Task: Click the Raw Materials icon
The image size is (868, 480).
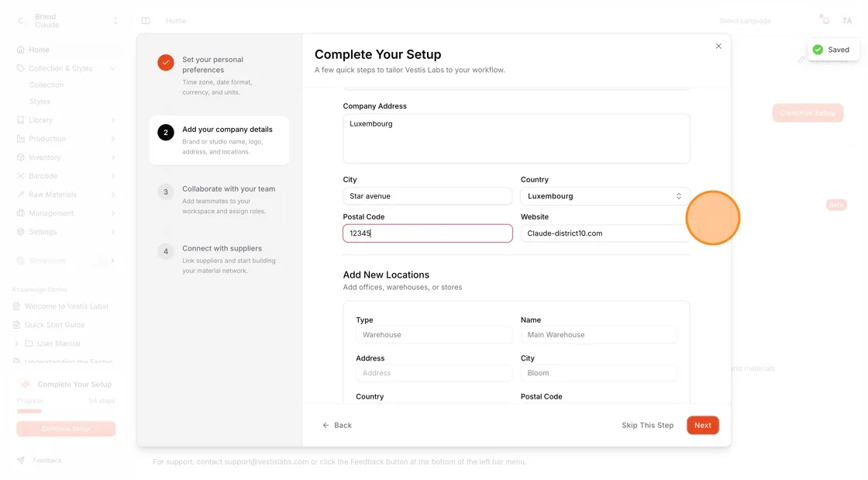Action: [20, 195]
